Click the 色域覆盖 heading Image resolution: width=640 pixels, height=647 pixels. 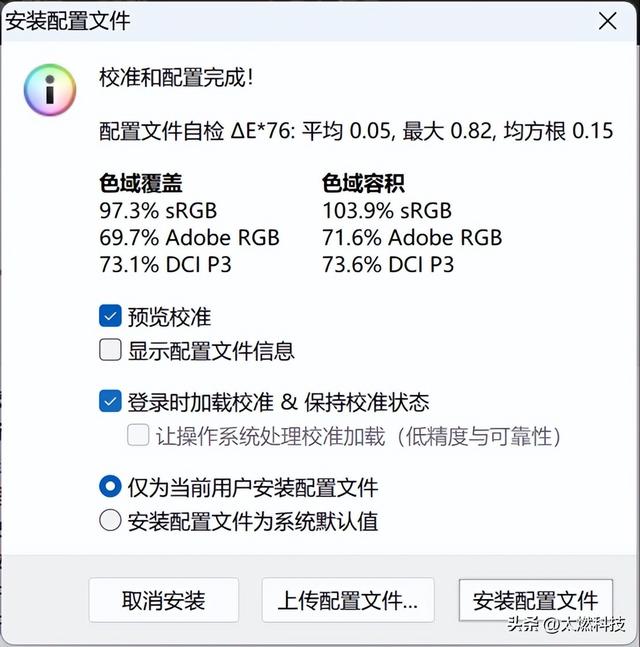141,184
